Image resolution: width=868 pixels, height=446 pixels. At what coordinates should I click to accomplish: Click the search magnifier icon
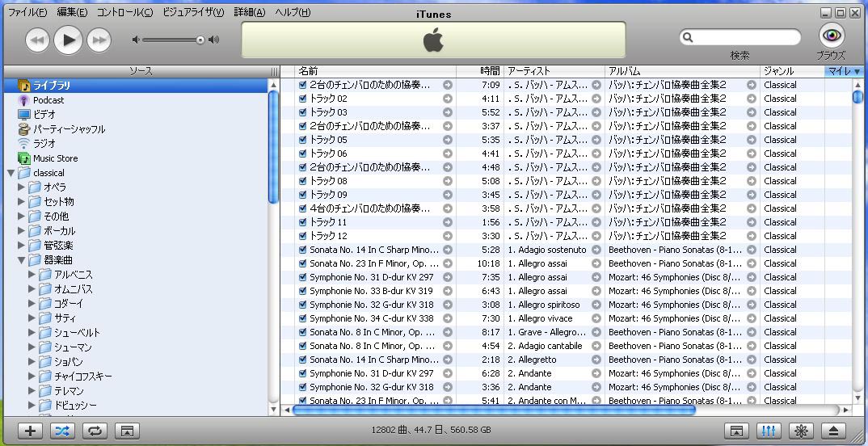688,38
